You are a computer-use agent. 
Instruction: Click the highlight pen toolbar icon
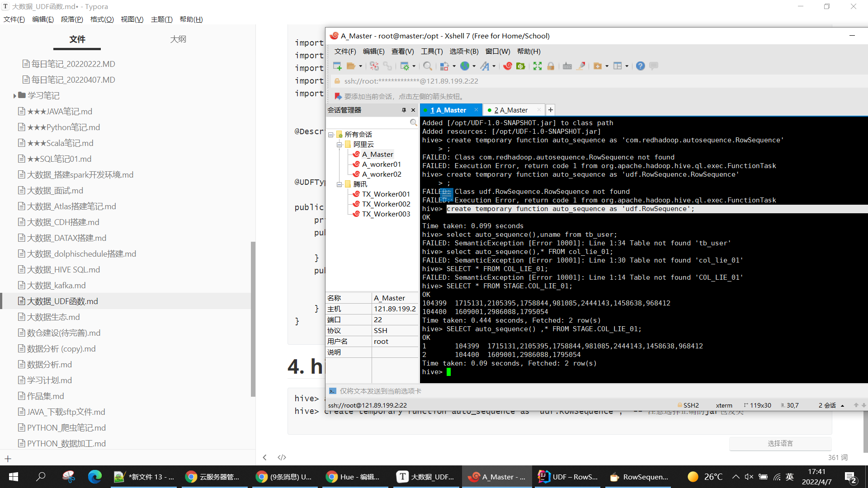point(581,66)
